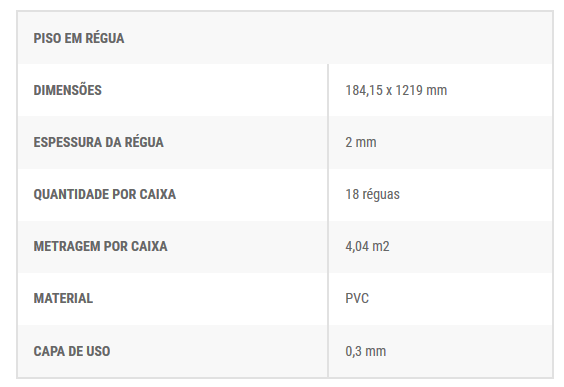Select the CAPA DE USO label

click(x=72, y=351)
